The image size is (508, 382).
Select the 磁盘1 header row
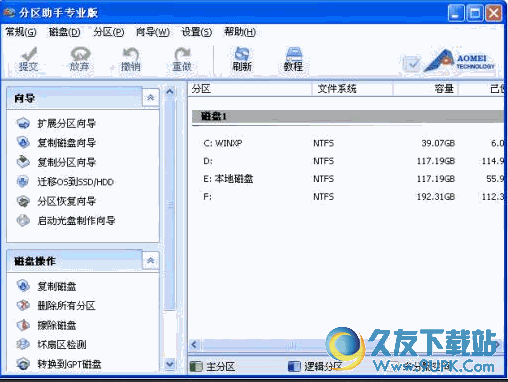coord(348,117)
